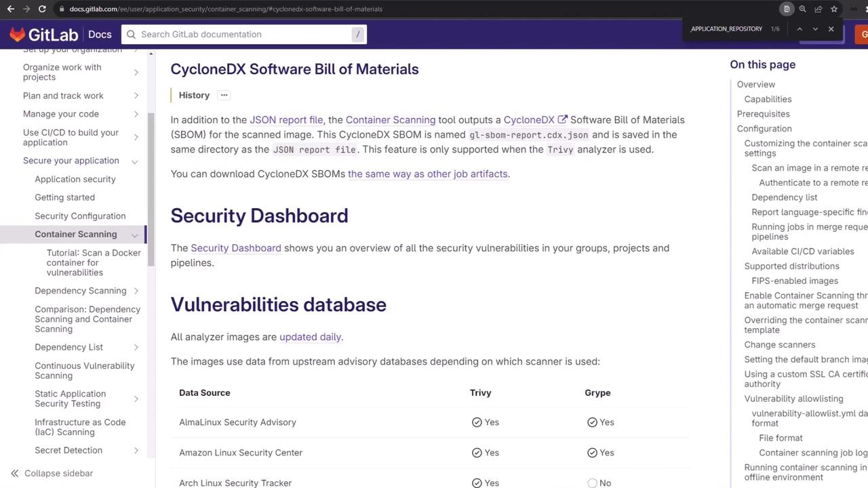Viewport: 868px width, 488px height.
Task: Expand Dependency Scanning sidebar item
Action: [x=136, y=291]
